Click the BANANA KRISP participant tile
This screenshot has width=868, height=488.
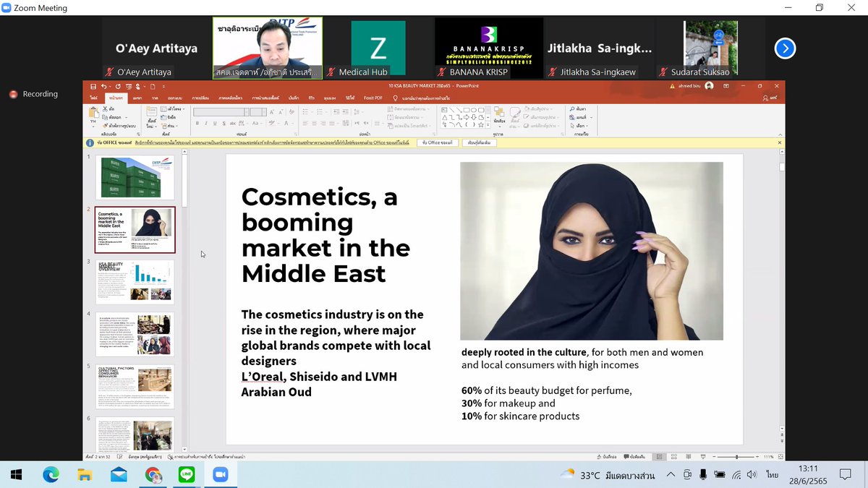pos(489,48)
